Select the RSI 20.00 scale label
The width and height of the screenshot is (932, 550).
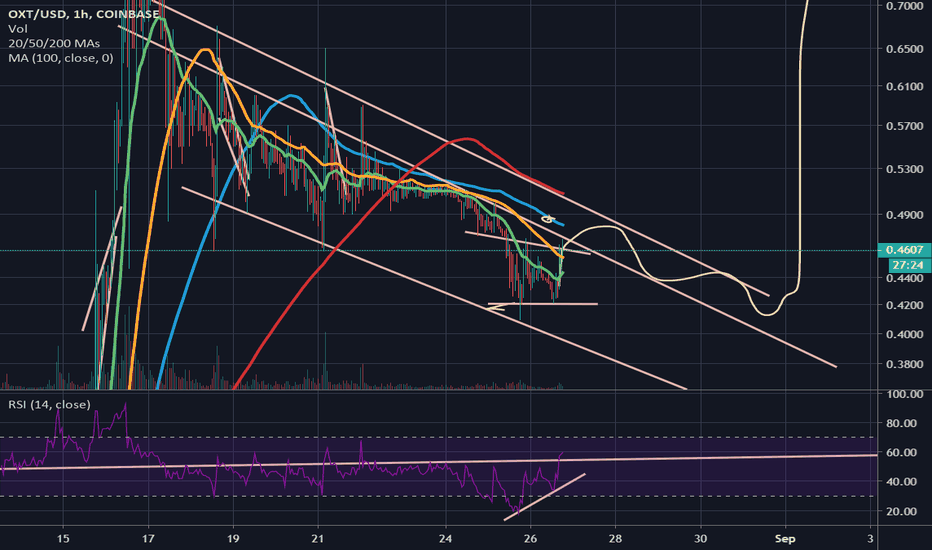(x=901, y=511)
